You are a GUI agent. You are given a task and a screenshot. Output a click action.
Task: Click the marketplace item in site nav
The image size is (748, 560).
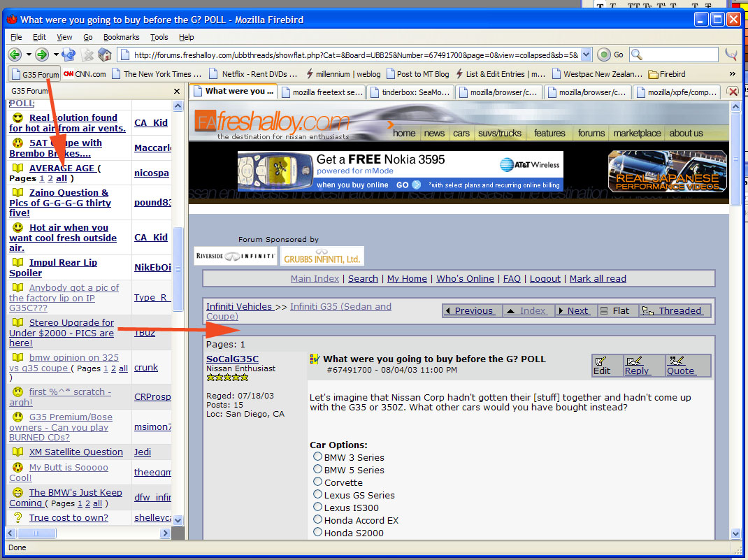coord(637,133)
